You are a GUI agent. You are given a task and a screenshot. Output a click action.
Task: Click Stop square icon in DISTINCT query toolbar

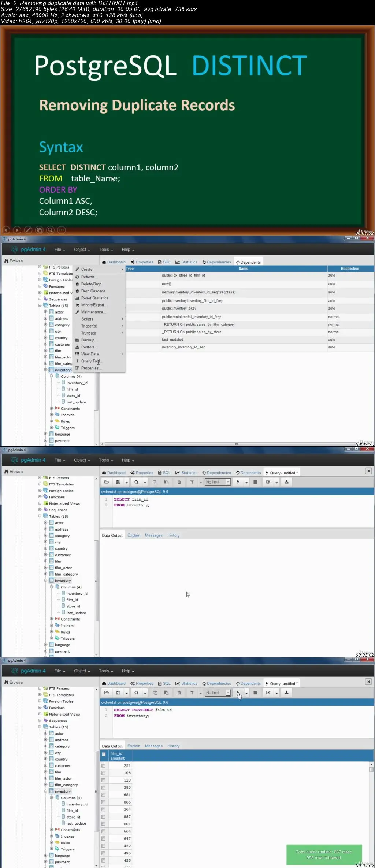[x=255, y=692]
